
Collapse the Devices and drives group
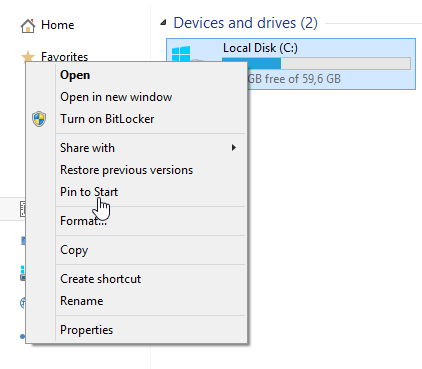click(x=163, y=23)
